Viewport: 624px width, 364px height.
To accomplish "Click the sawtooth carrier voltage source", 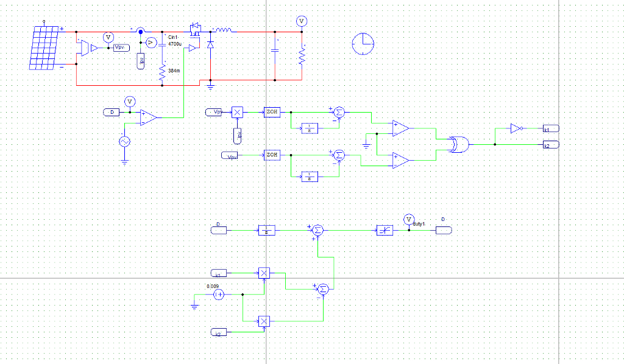I will (124, 142).
